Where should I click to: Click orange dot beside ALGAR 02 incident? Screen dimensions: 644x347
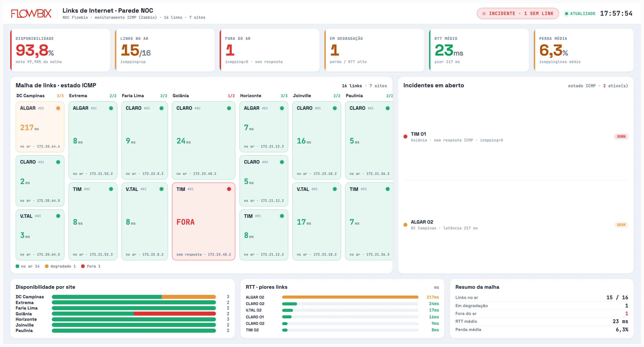tap(405, 225)
